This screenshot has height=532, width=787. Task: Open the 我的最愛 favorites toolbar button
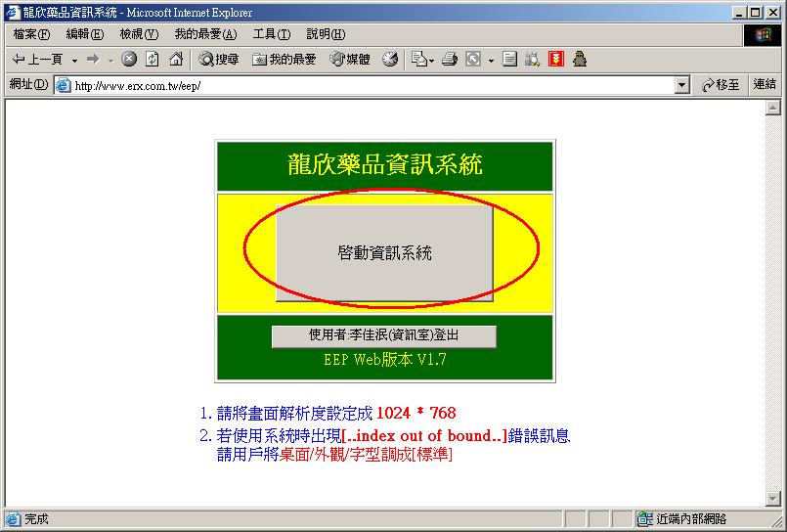click(284, 60)
